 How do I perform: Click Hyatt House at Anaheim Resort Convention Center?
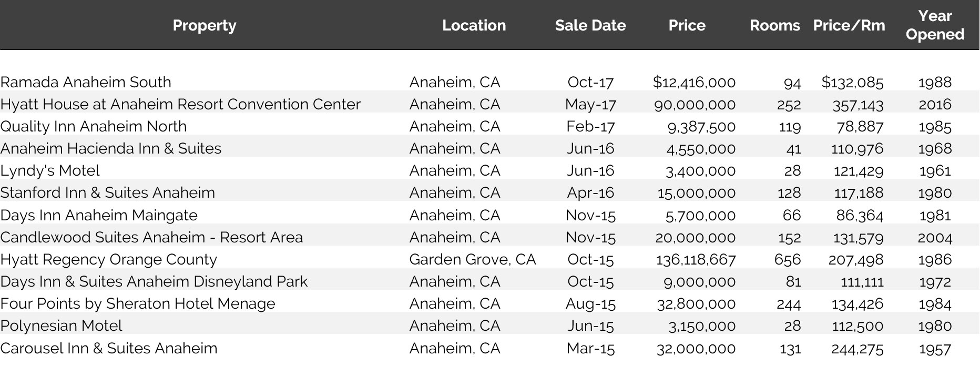click(x=180, y=104)
